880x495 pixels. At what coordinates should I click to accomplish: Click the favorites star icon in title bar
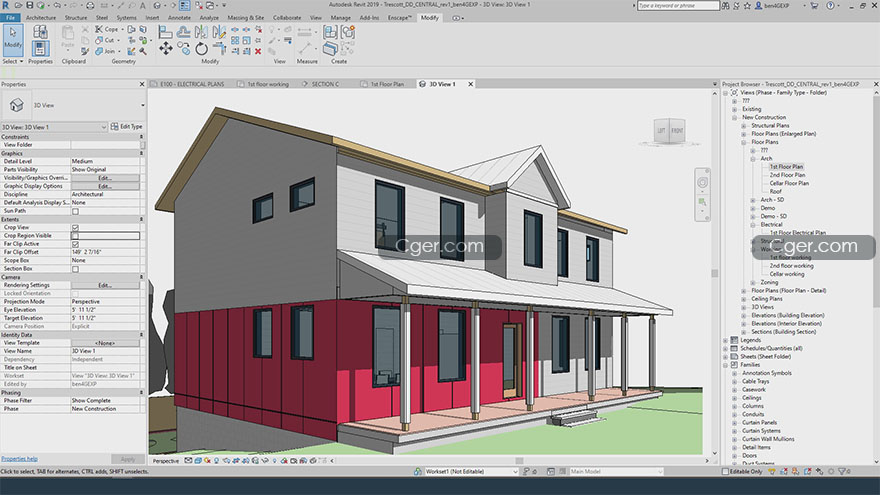click(747, 6)
